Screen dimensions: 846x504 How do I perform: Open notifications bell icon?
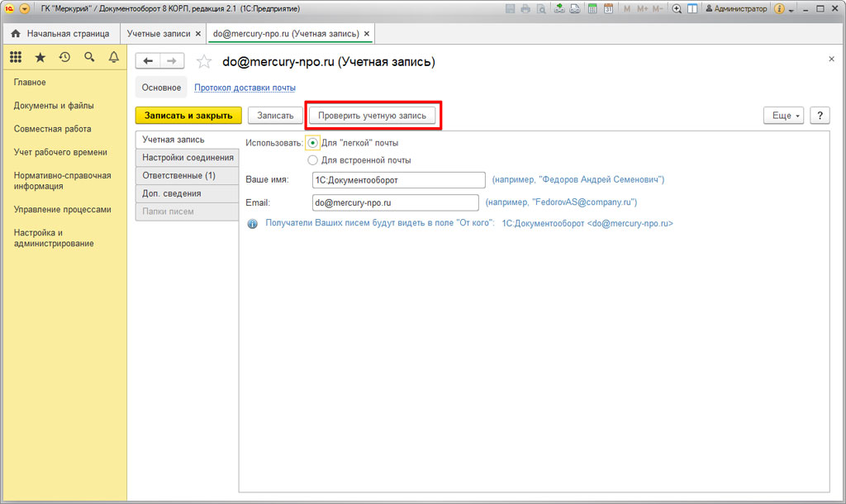pos(114,57)
